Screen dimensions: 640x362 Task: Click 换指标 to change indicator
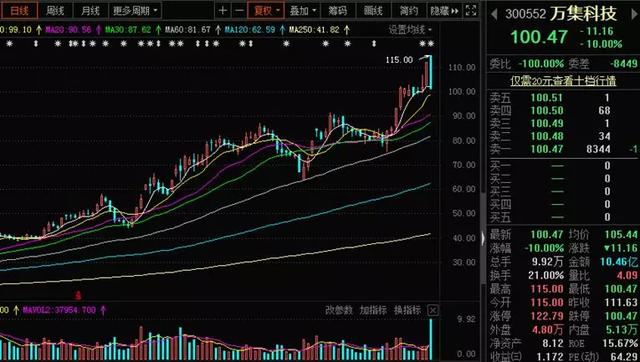pos(407,310)
